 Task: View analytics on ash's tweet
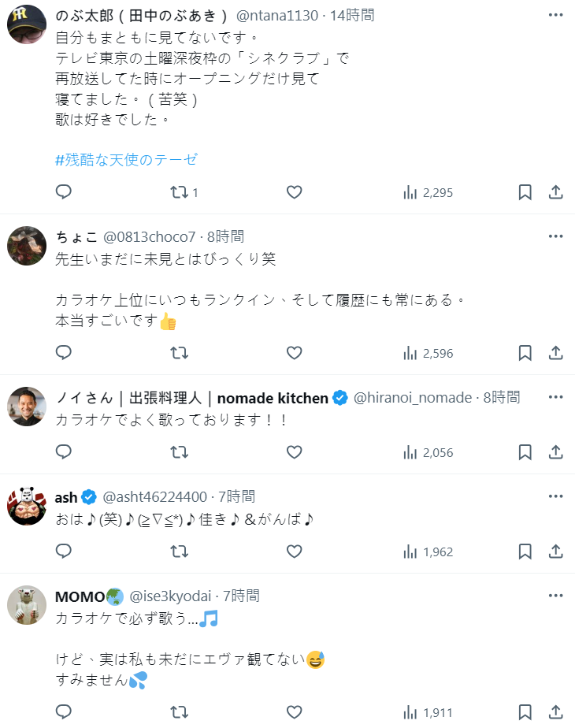(x=428, y=552)
